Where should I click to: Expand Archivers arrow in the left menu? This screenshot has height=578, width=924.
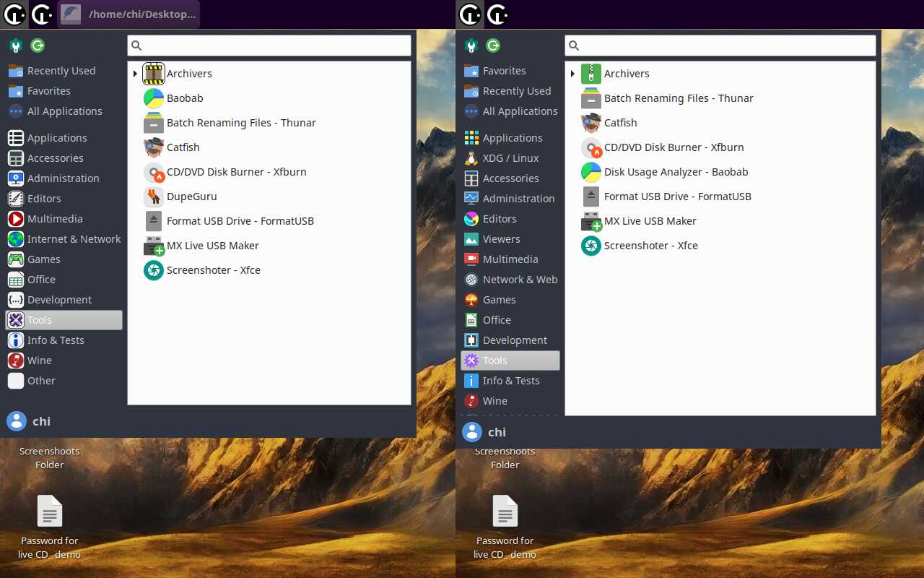[x=135, y=74]
